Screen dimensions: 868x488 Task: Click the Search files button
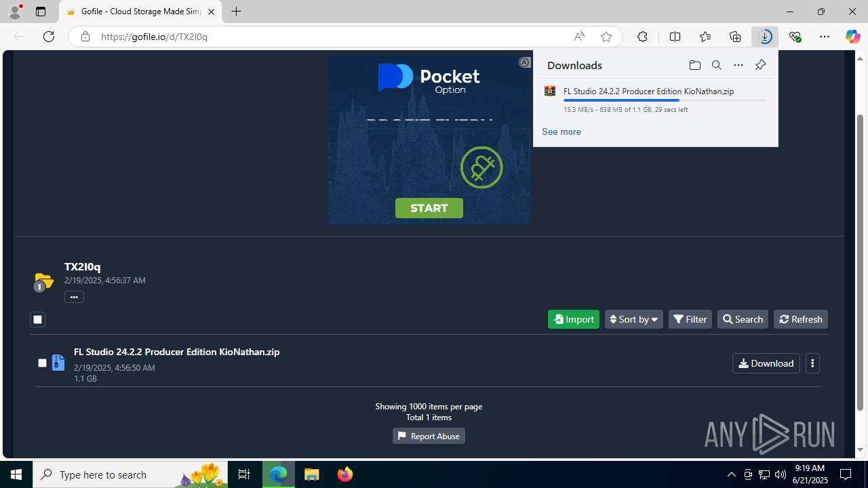(743, 319)
